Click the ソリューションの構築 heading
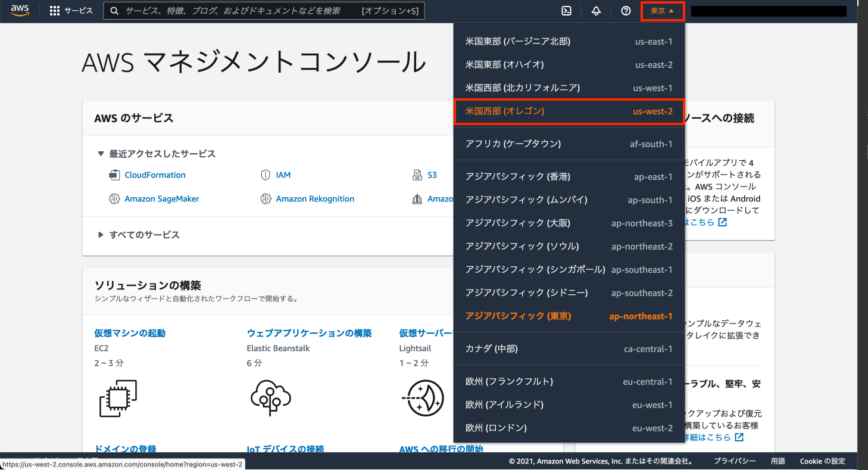 coord(148,285)
